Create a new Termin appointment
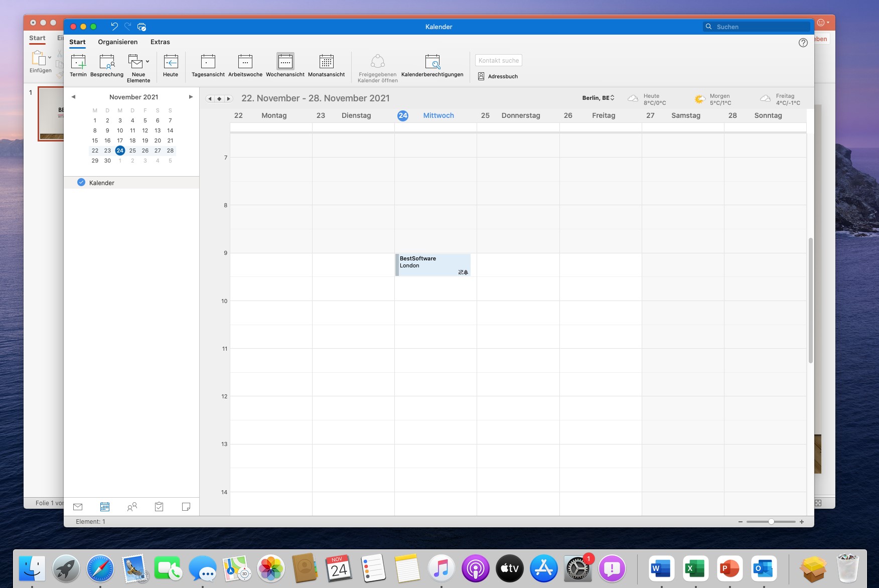Image resolution: width=879 pixels, height=588 pixels. 78,65
